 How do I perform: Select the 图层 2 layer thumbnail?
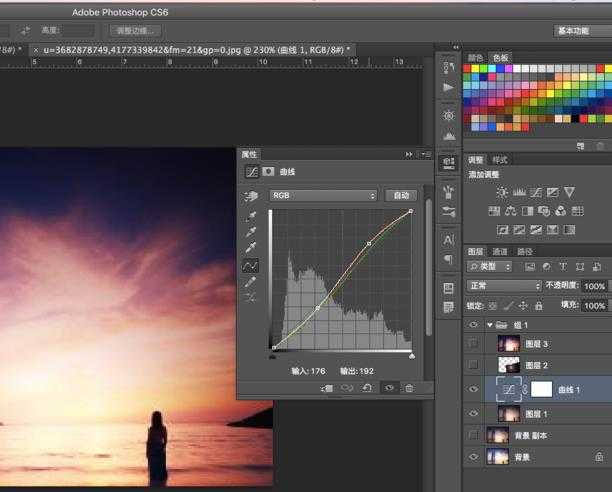coord(508,366)
